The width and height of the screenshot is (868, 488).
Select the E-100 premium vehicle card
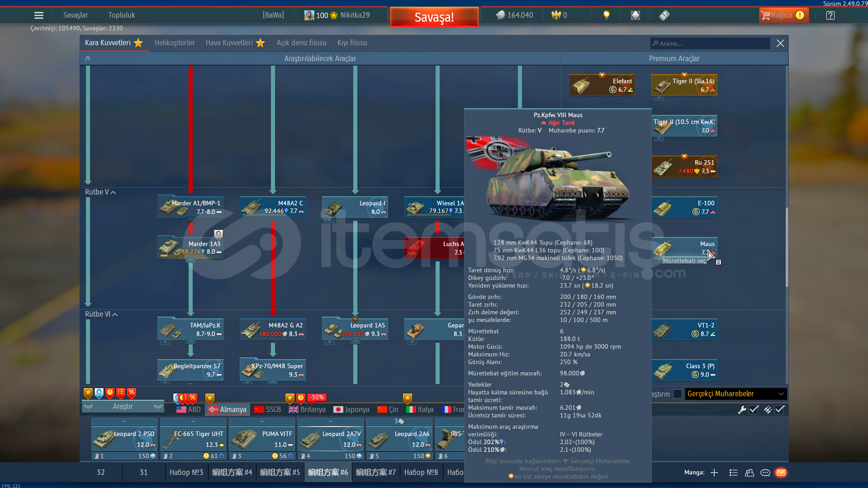684,208
